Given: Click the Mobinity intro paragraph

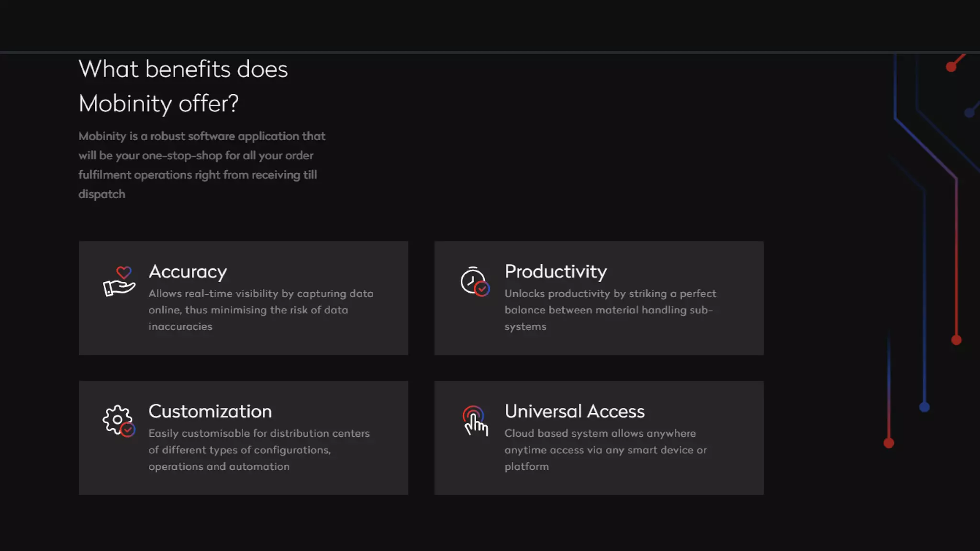Looking at the screenshot, I should [x=201, y=165].
